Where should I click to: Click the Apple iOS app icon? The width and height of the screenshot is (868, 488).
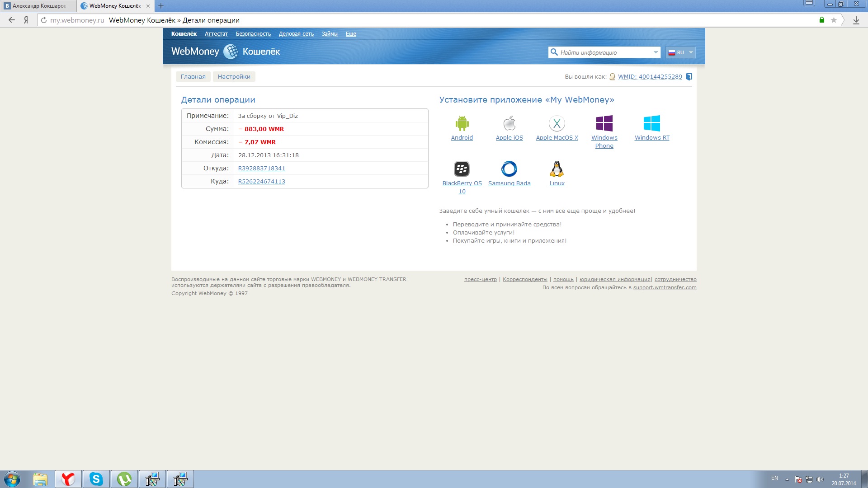tap(509, 123)
